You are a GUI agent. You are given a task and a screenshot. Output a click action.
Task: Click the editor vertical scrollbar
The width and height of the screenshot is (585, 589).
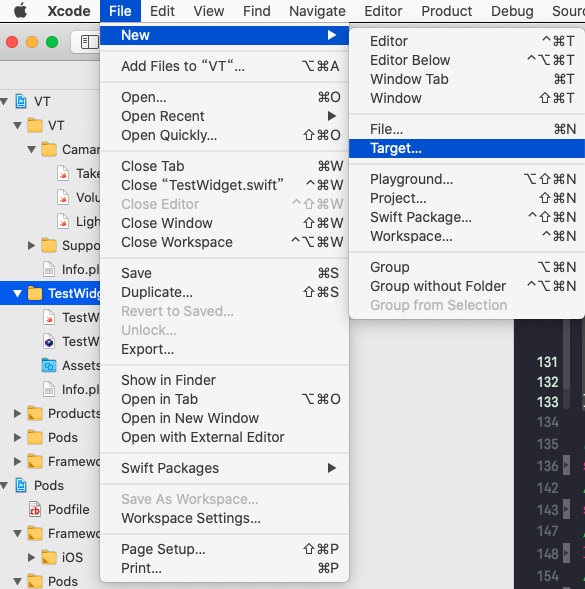pyautogui.click(x=567, y=355)
